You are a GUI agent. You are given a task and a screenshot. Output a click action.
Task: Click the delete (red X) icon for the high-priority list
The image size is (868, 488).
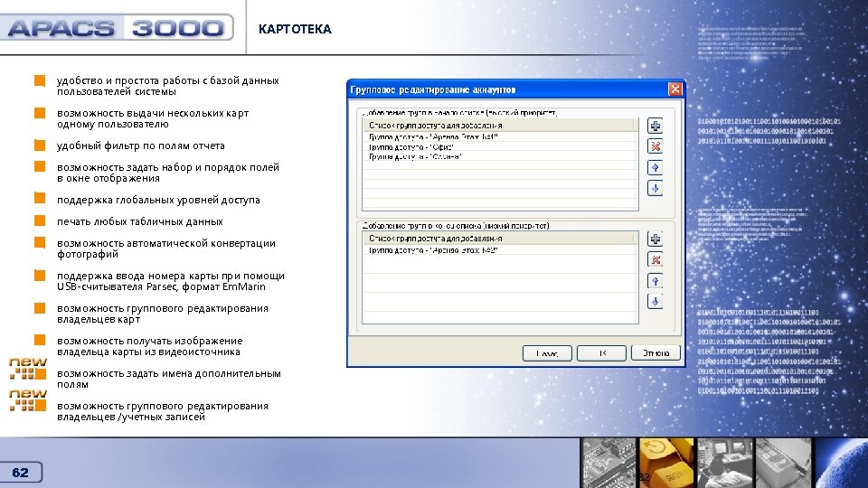coord(655,146)
